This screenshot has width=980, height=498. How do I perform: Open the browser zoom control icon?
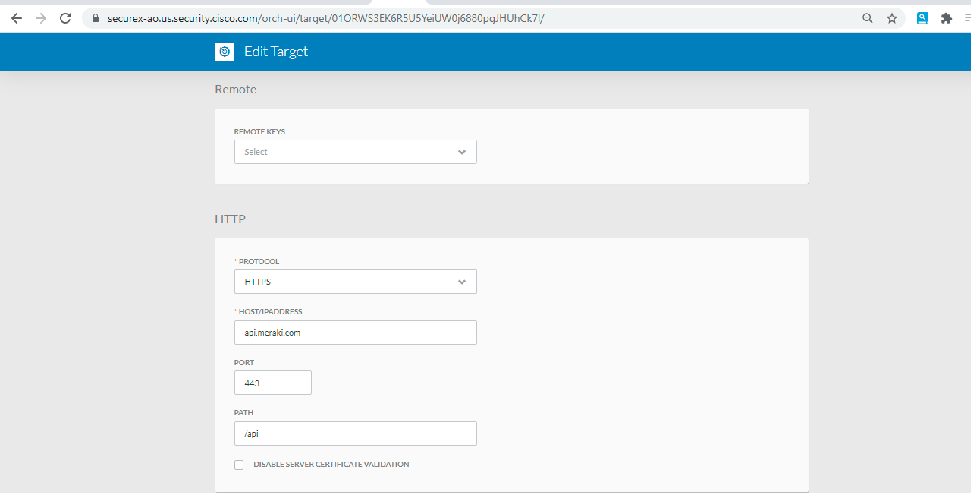pos(868,18)
